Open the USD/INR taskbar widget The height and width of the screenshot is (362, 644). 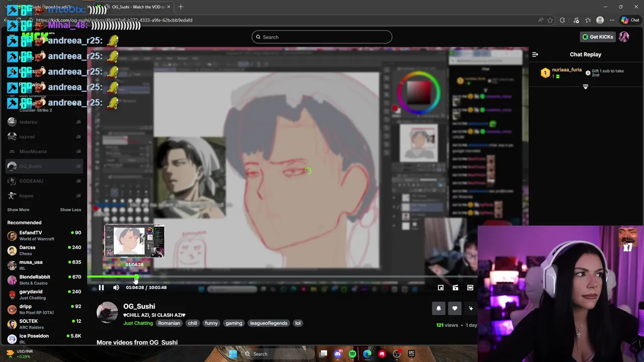[19, 354]
